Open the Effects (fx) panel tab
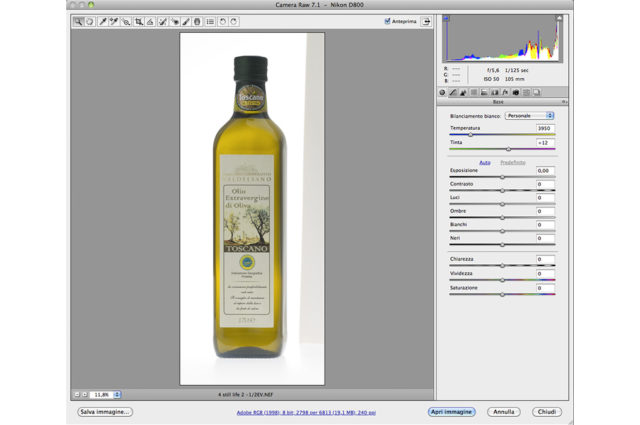640x425 pixels. (505, 93)
